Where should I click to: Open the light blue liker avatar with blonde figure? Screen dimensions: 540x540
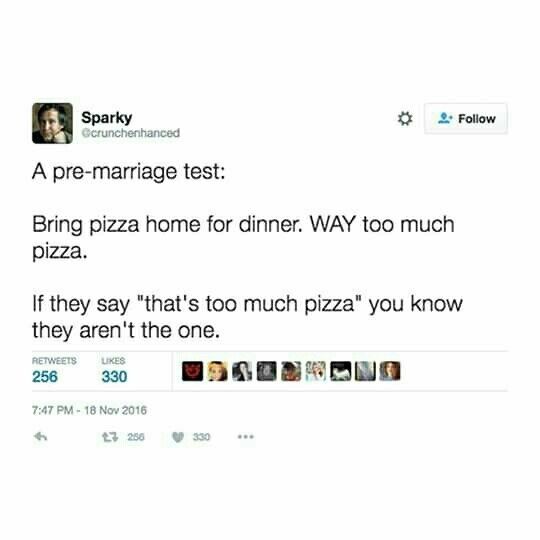click(316, 371)
